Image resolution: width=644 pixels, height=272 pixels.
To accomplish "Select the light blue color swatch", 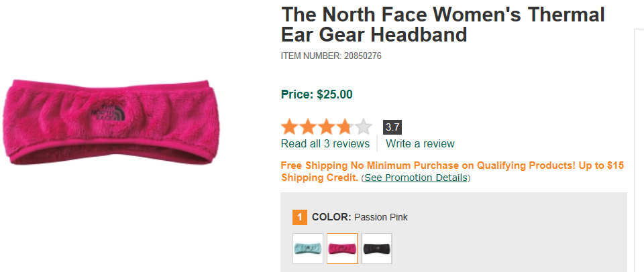I will [x=308, y=249].
